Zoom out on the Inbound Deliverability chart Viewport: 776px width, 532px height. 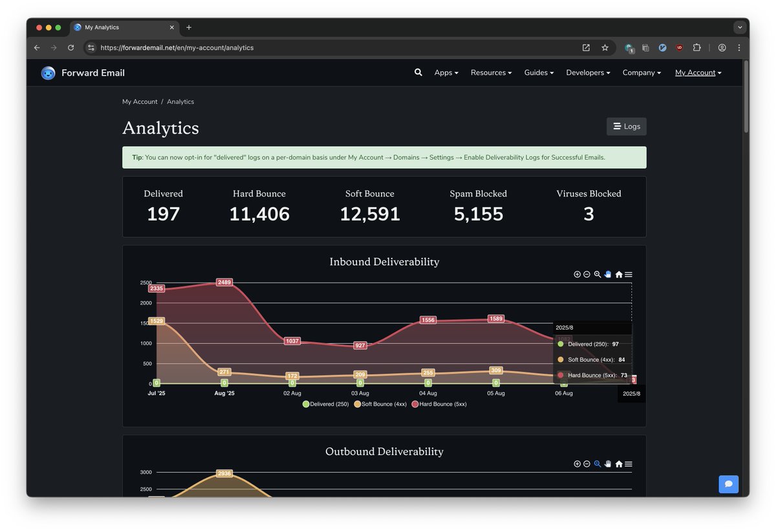click(x=587, y=275)
